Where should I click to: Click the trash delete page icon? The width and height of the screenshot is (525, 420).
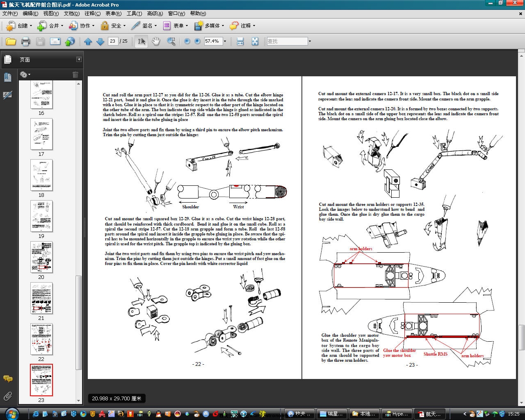(75, 75)
